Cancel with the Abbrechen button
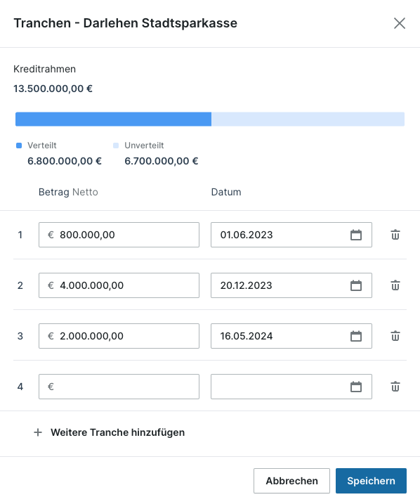 click(x=291, y=481)
